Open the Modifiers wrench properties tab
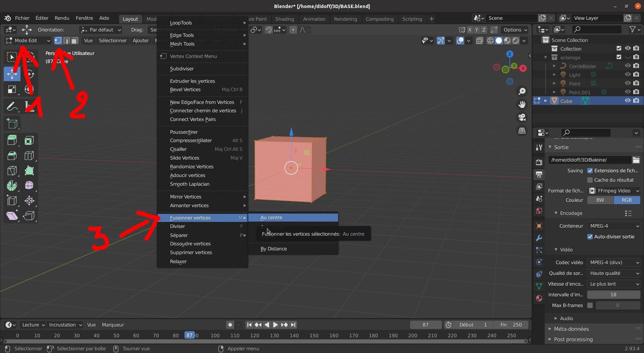Image resolution: width=644 pixels, height=353 pixels. (x=539, y=238)
